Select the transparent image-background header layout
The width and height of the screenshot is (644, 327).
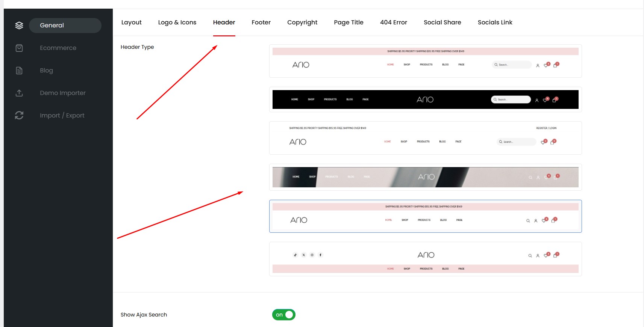pos(425,177)
